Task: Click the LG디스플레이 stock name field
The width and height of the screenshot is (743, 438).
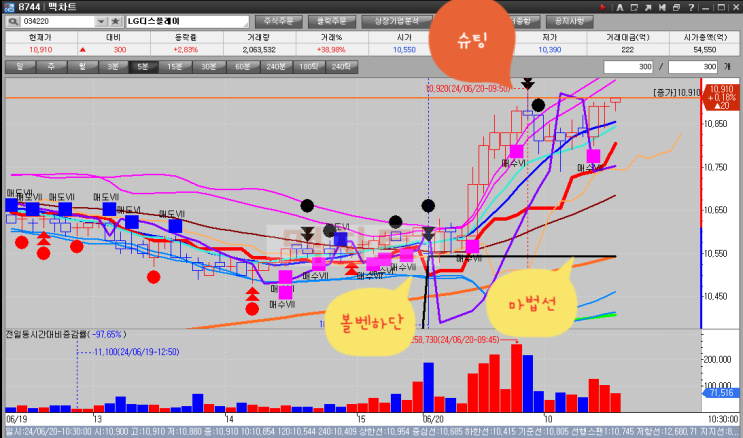Action: (187, 21)
